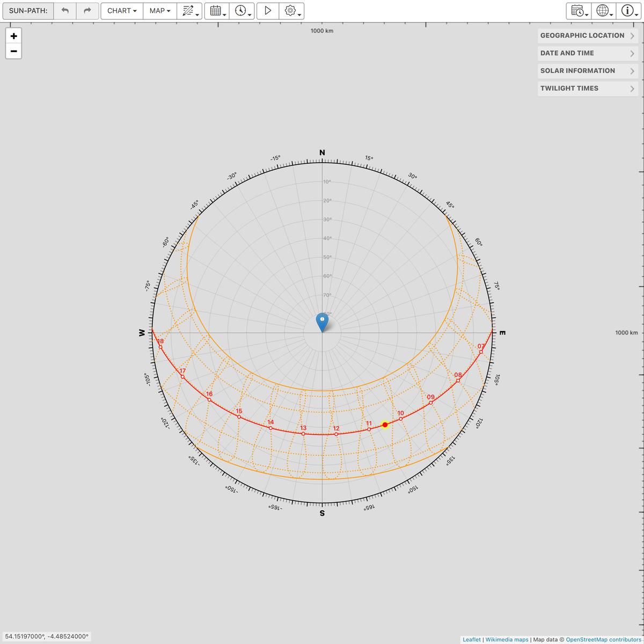Viewport: 644px width, 644px height.
Task: Zoom out the map with minus button
Action: pos(13,52)
